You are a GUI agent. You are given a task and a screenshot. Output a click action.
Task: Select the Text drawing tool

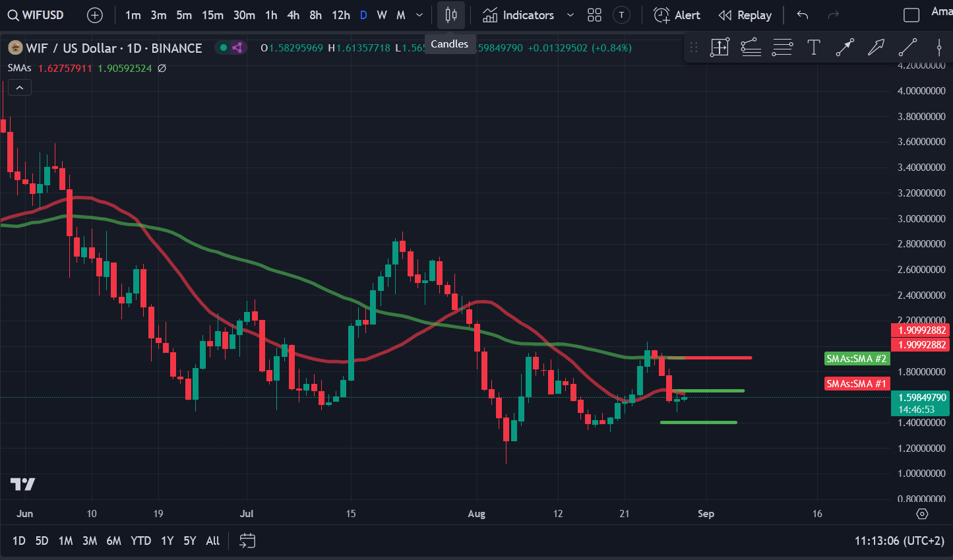click(x=814, y=47)
